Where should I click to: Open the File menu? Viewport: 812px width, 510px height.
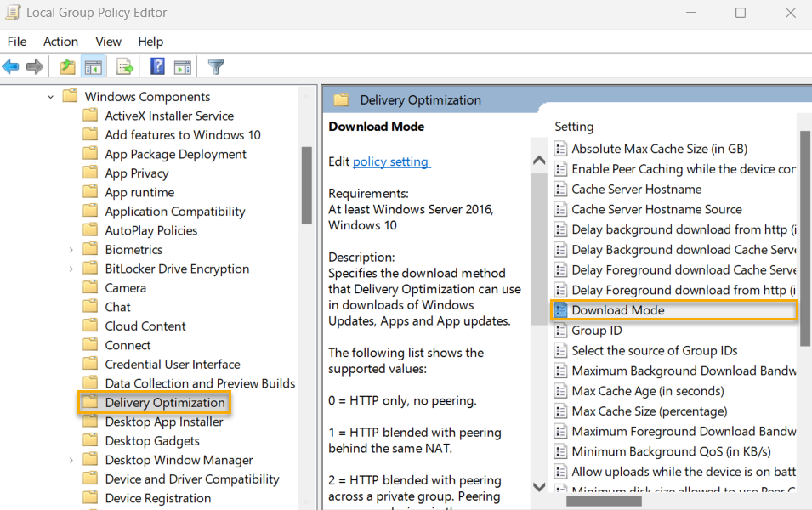(x=16, y=41)
